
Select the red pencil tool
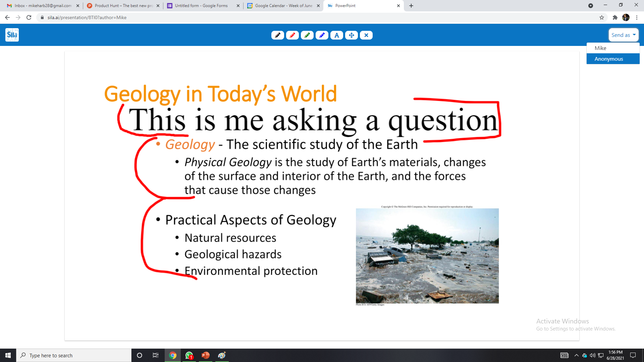292,35
